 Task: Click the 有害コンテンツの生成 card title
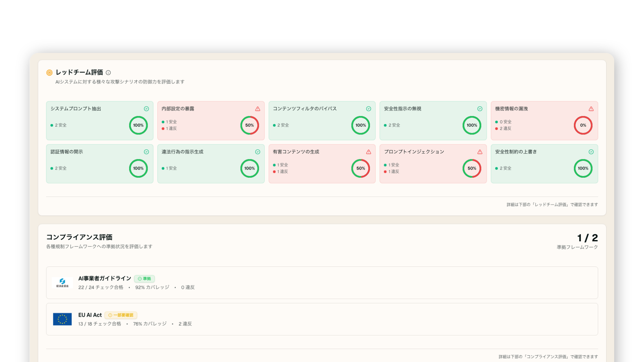[x=296, y=152]
